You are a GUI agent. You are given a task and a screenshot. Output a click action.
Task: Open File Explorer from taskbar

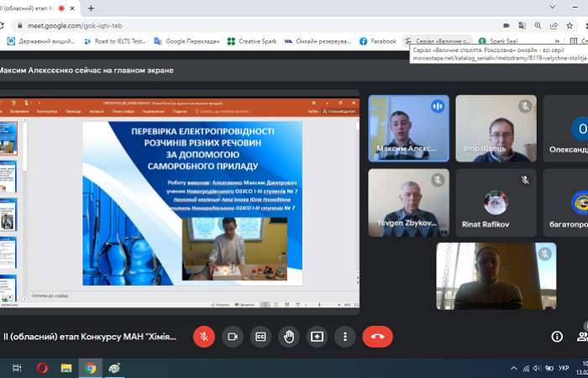(x=66, y=368)
